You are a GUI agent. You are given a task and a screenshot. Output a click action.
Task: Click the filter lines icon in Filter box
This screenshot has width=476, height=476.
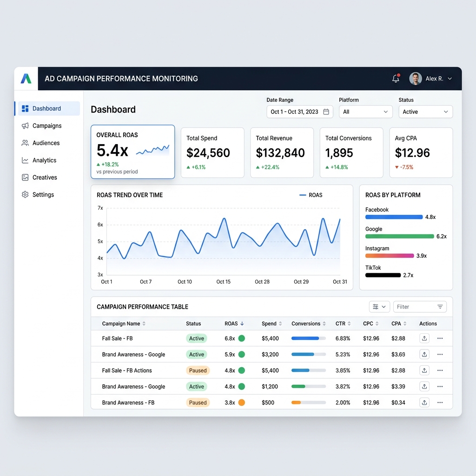click(x=440, y=307)
